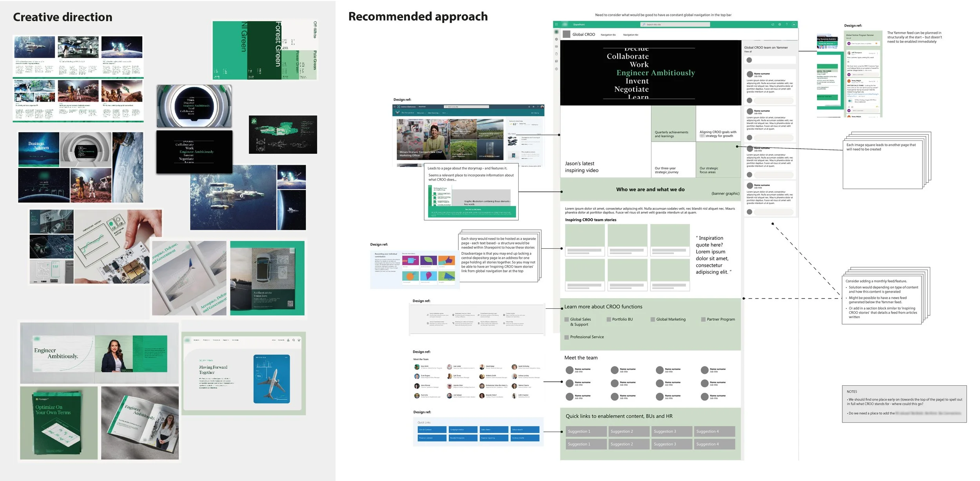Screen dimensions: 980x481
Task: Click the square icon beside Global Marketing
Action: (x=653, y=319)
